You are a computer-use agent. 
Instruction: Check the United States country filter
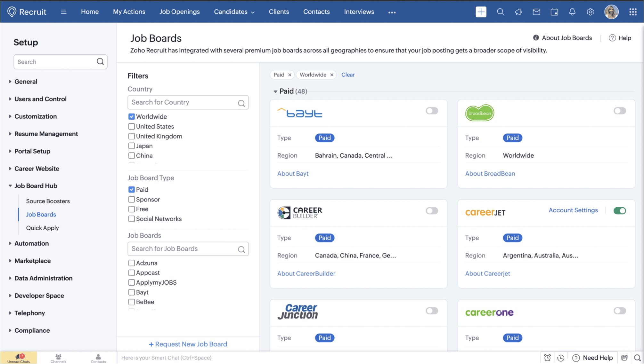click(x=132, y=126)
